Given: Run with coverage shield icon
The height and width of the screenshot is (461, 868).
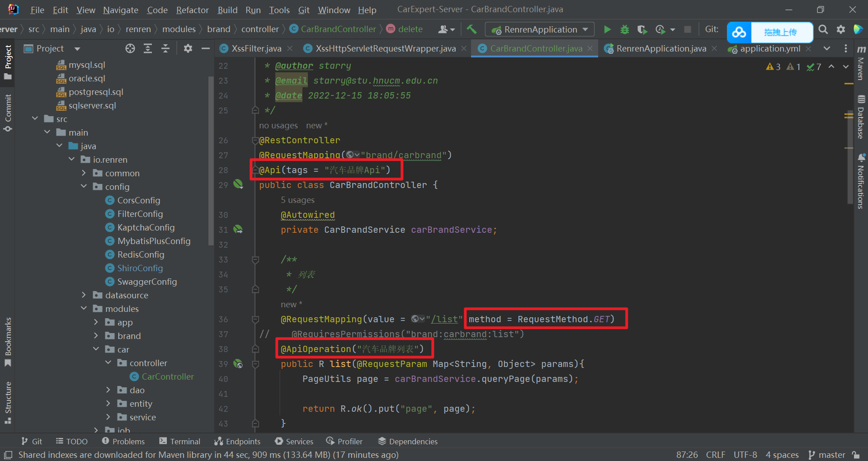Looking at the screenshot, I should pyautogui.click(x=642, y=29).
